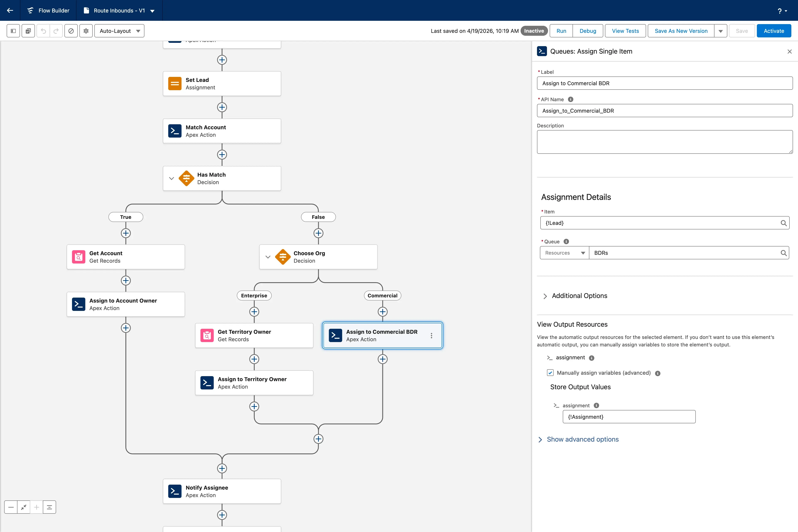Fit the flow to screen

24,507
